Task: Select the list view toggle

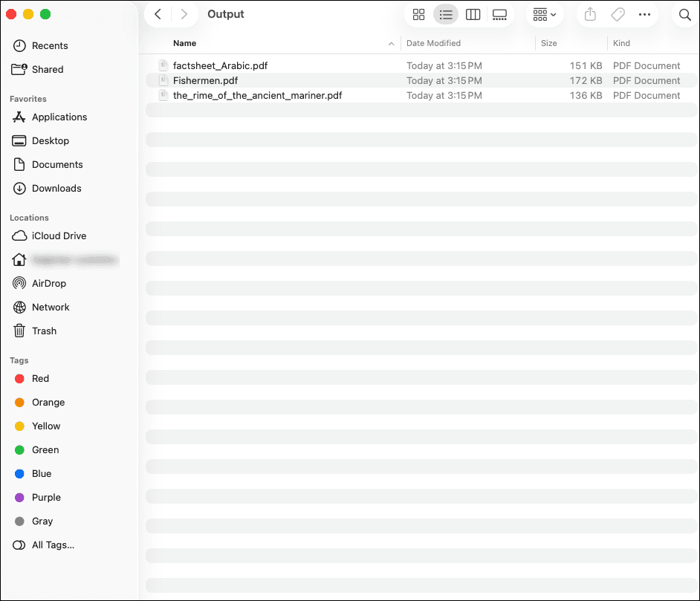Action: coord(446,15)
